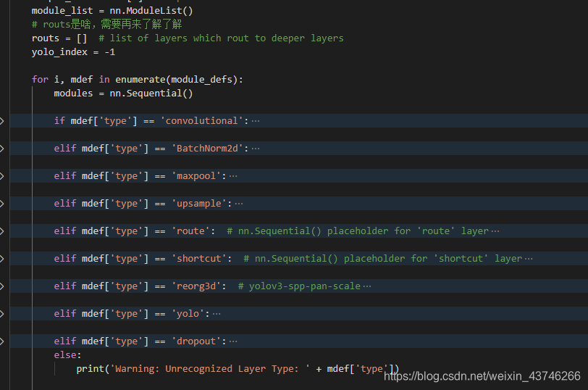588x390 pixels.
Task: Click the ellipsis after 'convolutional' line
Action: [256, 121]
